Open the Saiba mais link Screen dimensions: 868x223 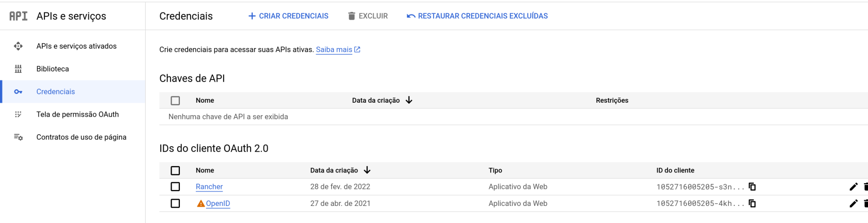pos(334,50)
